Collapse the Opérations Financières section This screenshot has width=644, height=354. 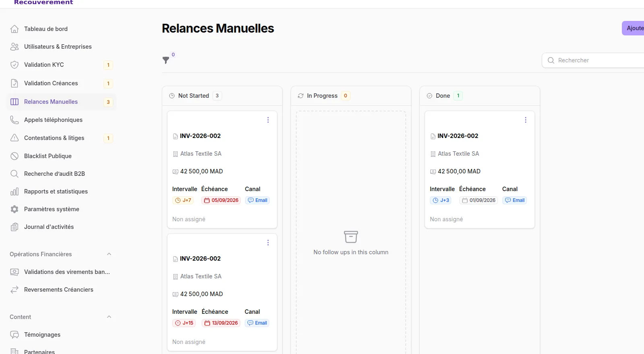click(109, 254)
